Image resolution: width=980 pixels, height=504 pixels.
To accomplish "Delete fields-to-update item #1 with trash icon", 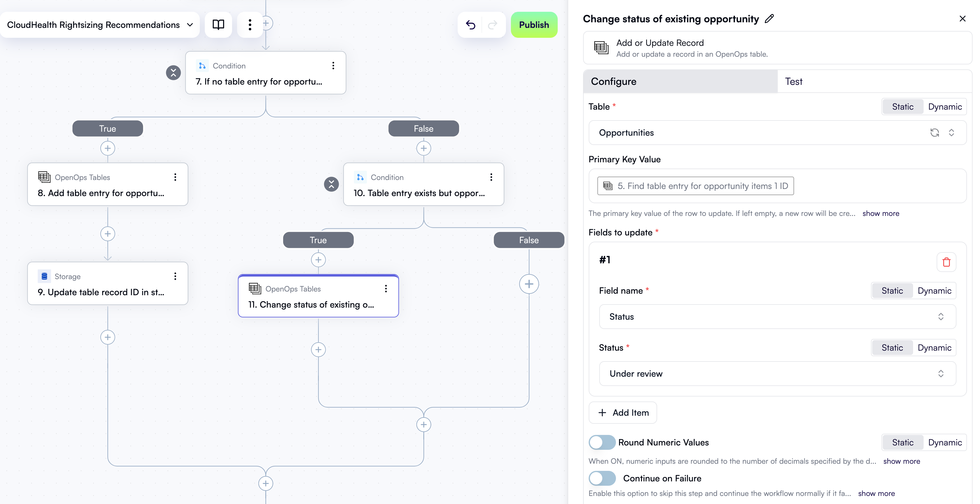I will pyautogui.click(x=946, y=262).
